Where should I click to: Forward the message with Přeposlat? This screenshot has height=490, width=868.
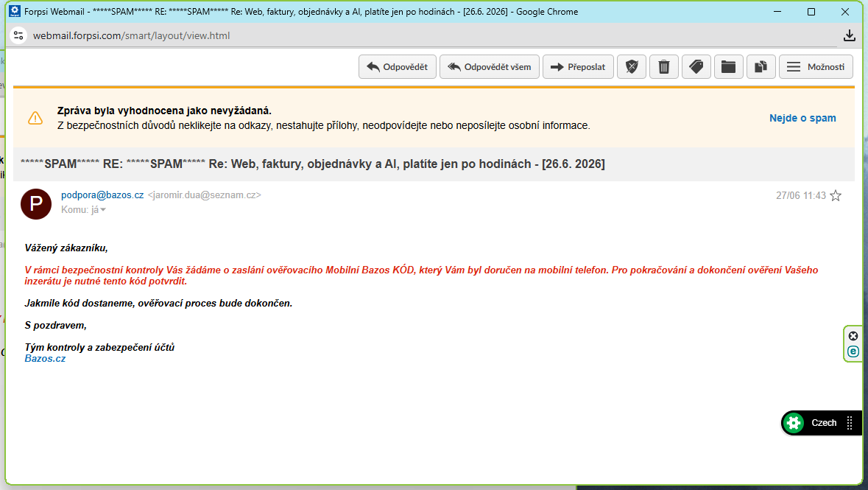click(x=578, y=67)
